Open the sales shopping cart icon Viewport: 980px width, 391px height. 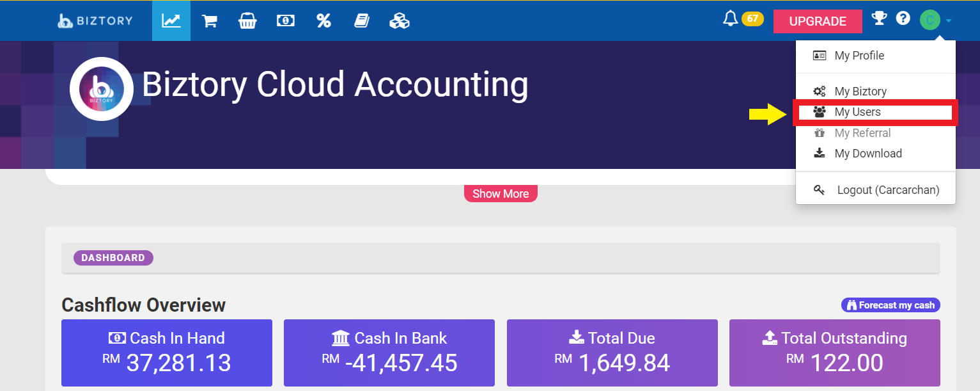pyautogui.click(x=209, y=21)
